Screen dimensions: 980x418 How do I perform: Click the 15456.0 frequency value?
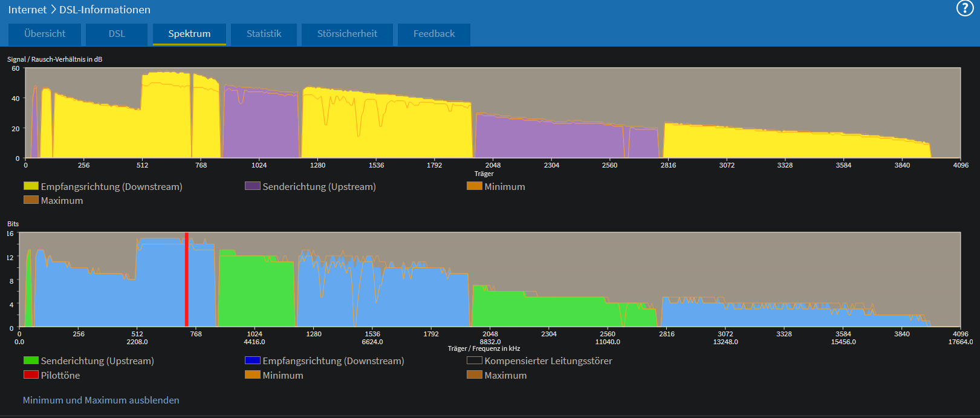click(x=843, y=342)
